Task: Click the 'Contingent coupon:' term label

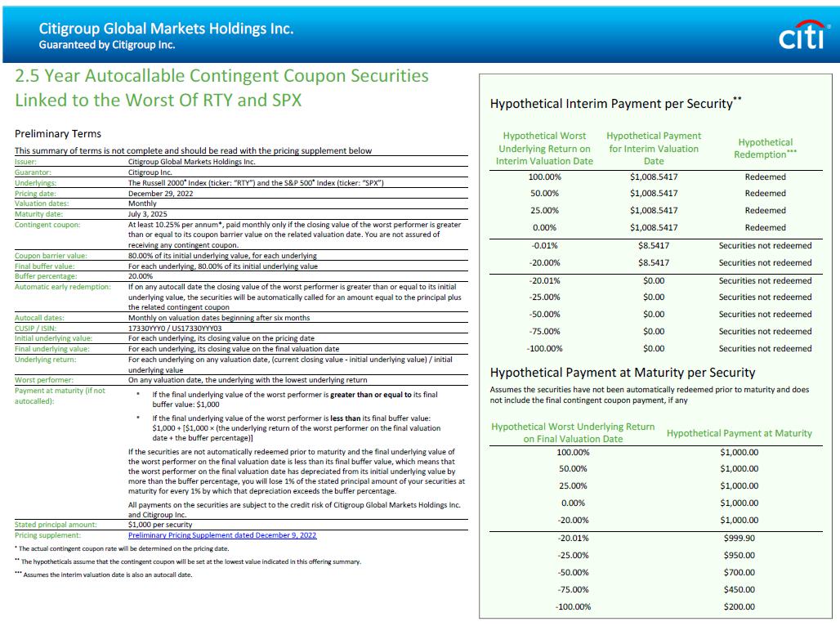Action: pos(47,224)
